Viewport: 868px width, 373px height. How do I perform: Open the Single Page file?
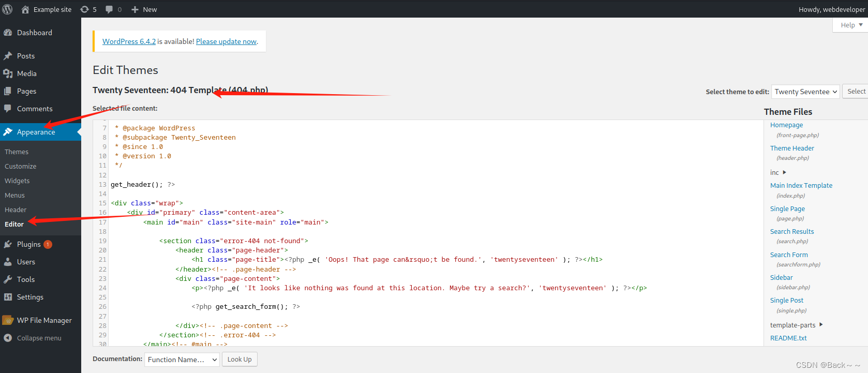point(787,208)
